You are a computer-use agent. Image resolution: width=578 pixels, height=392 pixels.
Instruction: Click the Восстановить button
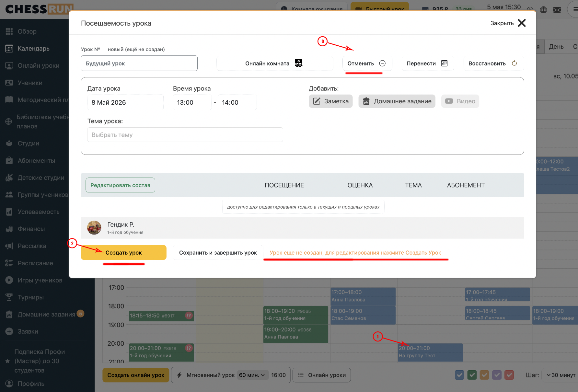493,63
